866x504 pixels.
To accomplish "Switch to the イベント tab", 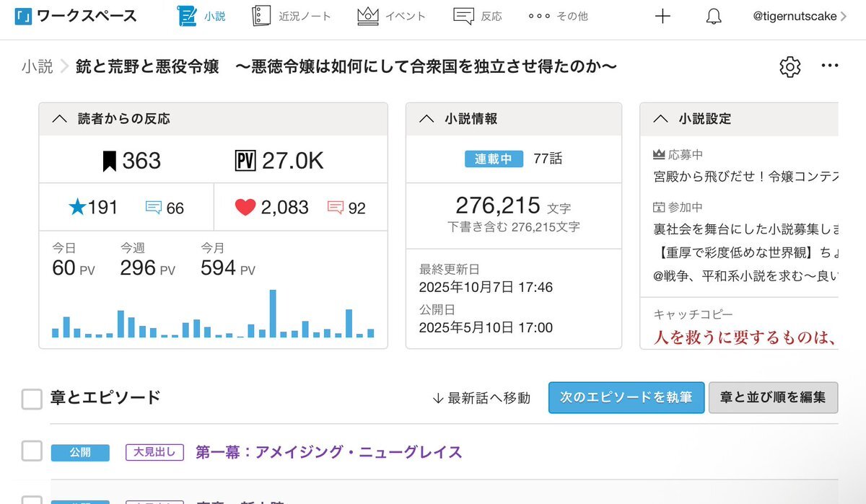I will (391, 16).
